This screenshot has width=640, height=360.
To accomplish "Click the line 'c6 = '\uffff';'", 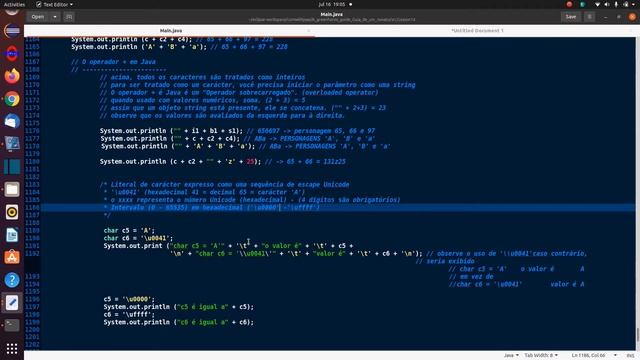I will pos(129,315).
